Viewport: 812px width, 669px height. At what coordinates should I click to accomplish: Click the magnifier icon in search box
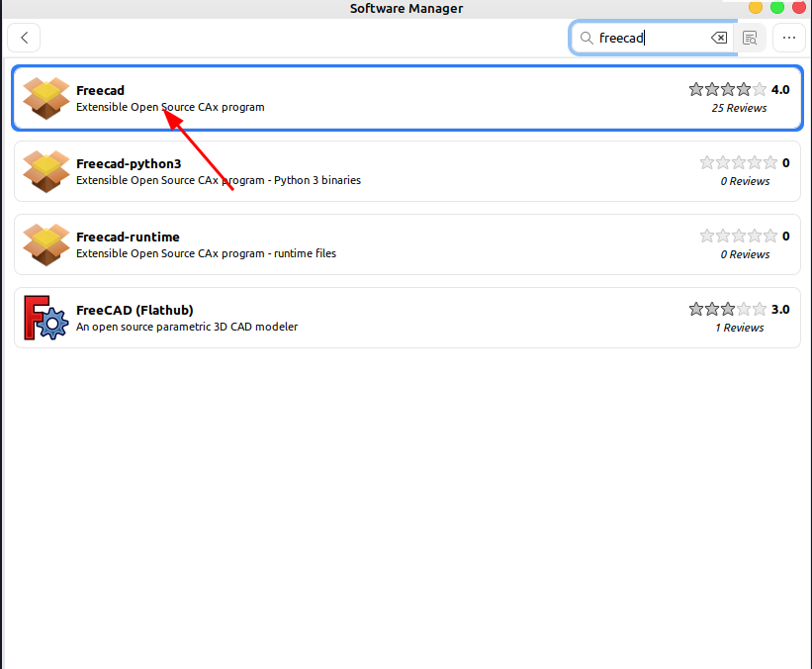tap(586, 38)
